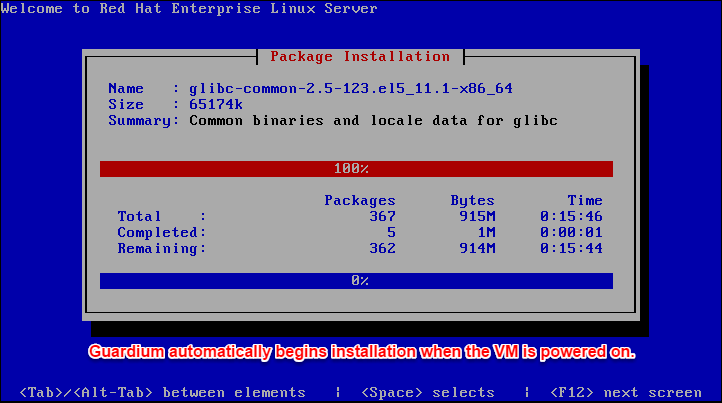Select the Completed row label
722x403 pixels.
[161, 232]
